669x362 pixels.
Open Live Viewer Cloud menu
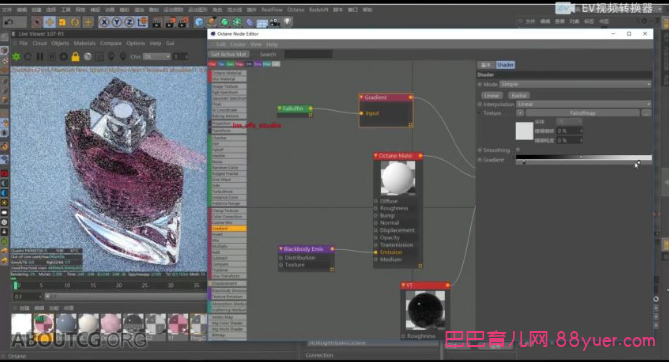(39, 43)
